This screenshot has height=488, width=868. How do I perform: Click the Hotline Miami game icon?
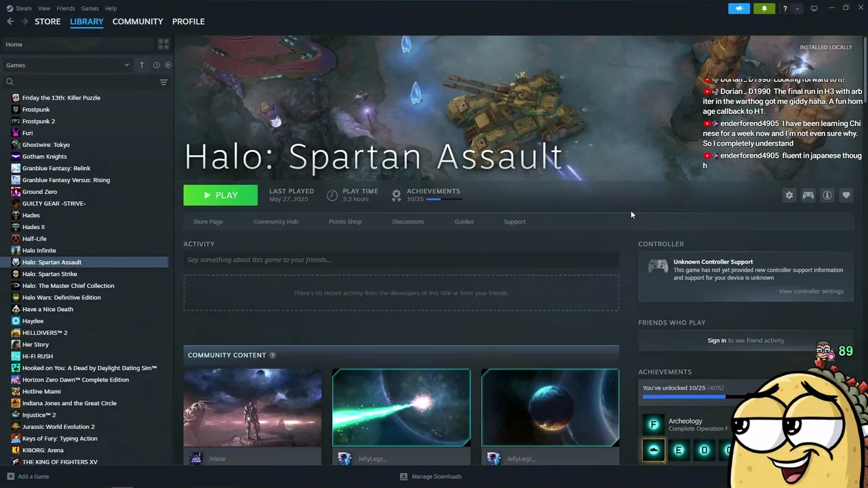click(16, 392)
